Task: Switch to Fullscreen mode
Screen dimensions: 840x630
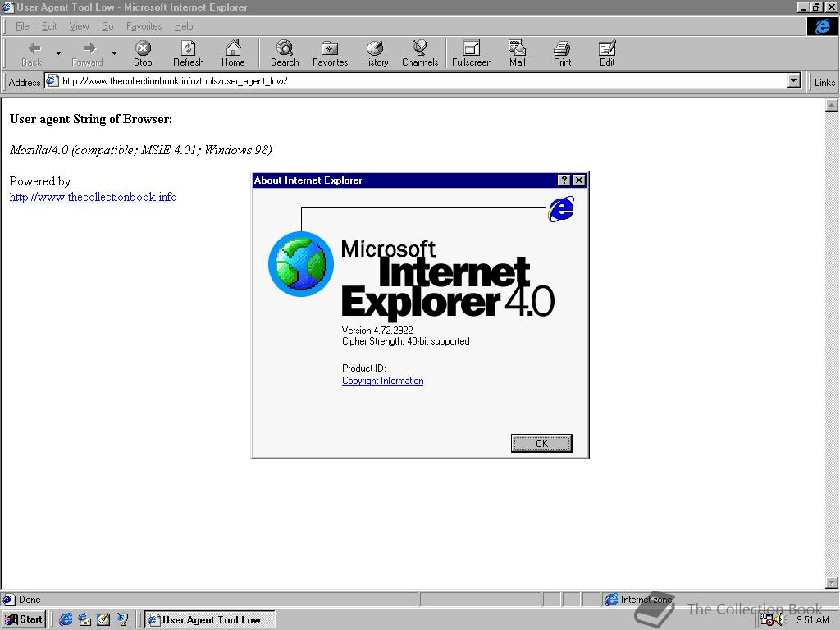Action: [x=472, y=54]
